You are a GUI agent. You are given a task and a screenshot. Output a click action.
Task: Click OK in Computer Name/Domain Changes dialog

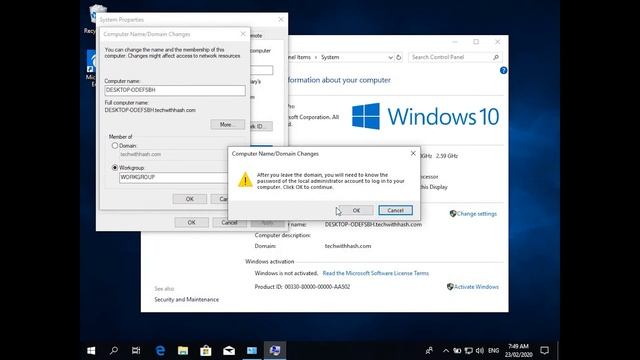190,199
